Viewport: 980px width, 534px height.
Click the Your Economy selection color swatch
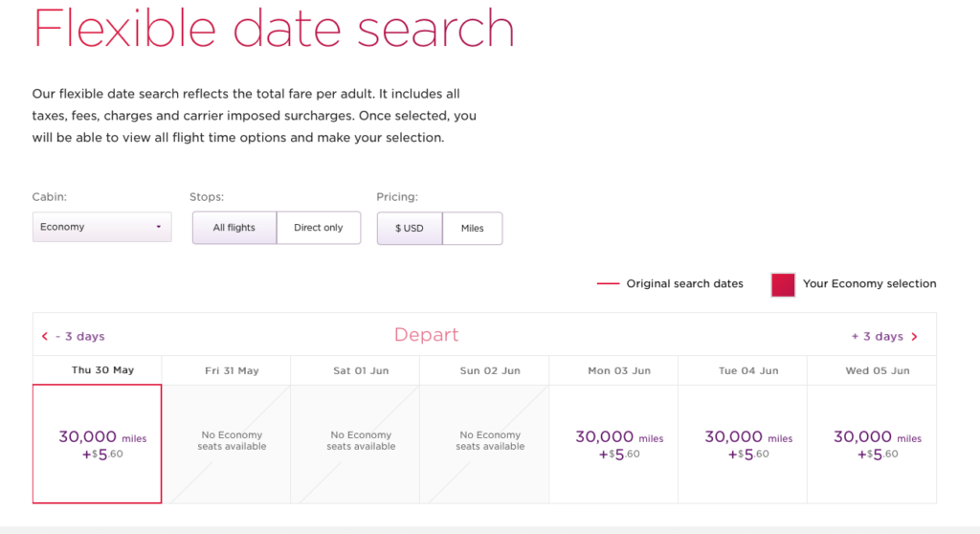783,284
